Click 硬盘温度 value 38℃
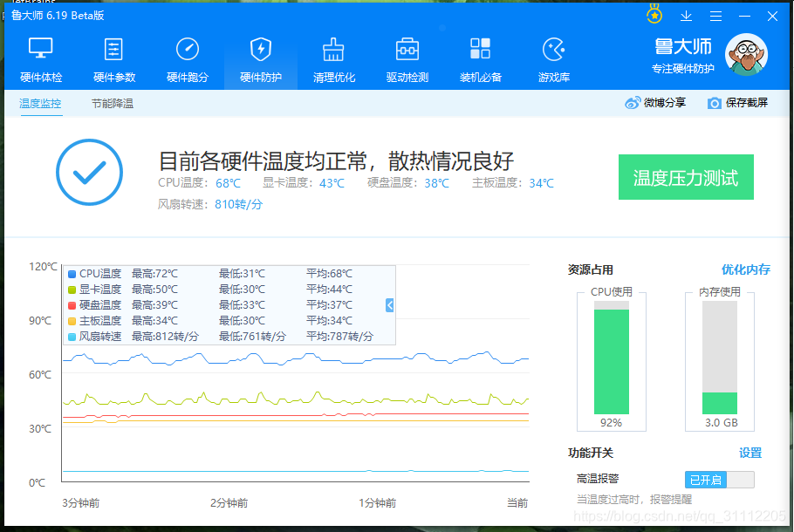This screenshot has height=532, width=794. [x=436, y=183]
